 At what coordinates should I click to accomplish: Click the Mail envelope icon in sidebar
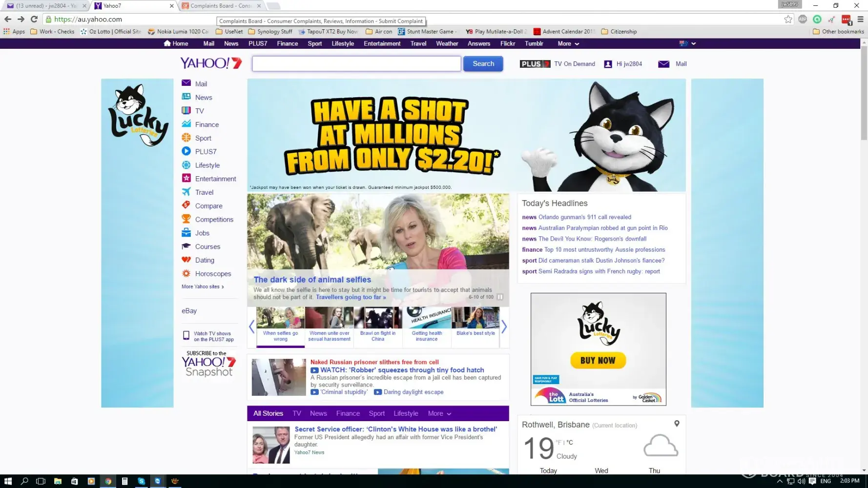click(x=186, y=83)
